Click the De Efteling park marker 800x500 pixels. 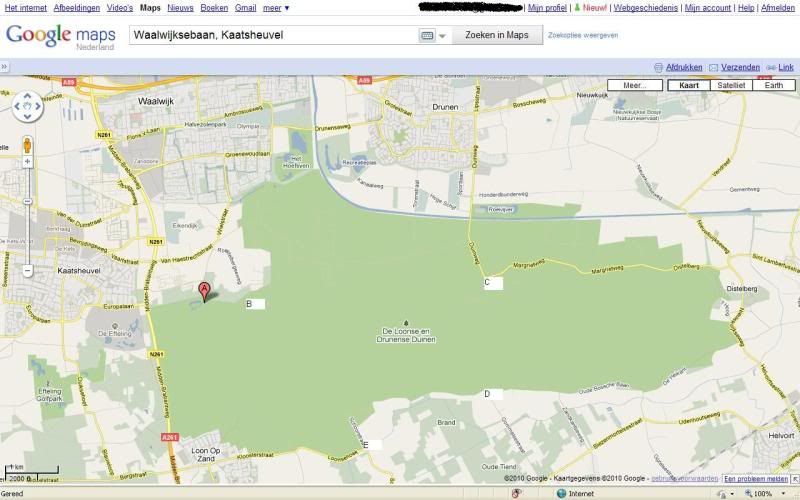[x=115, y=326]
